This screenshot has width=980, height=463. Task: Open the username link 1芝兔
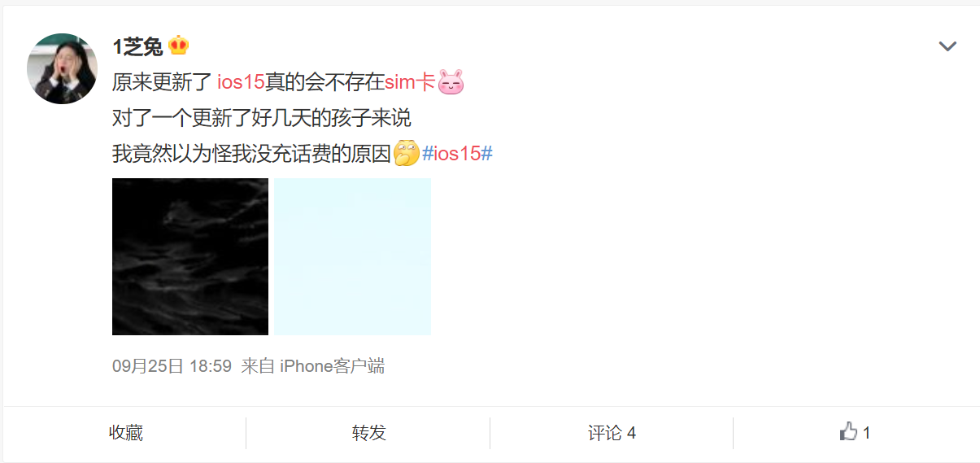coord(138,46)
